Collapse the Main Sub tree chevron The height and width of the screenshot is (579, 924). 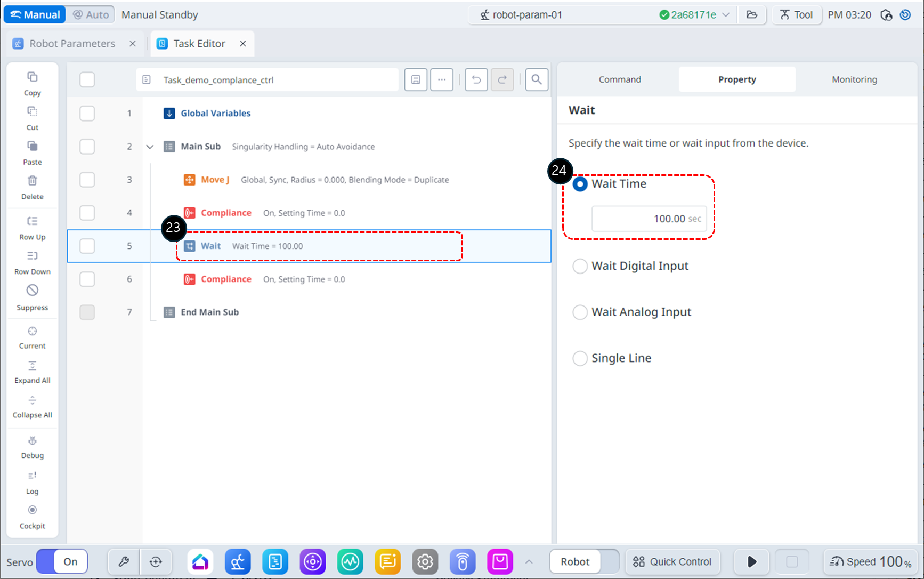pyautogui.click(x=150, y=147)
